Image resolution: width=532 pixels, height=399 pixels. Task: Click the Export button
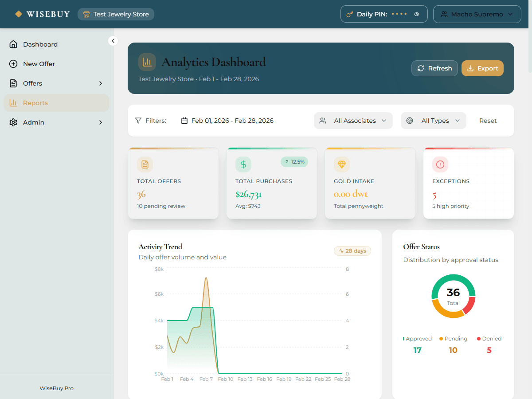(482, 68)
